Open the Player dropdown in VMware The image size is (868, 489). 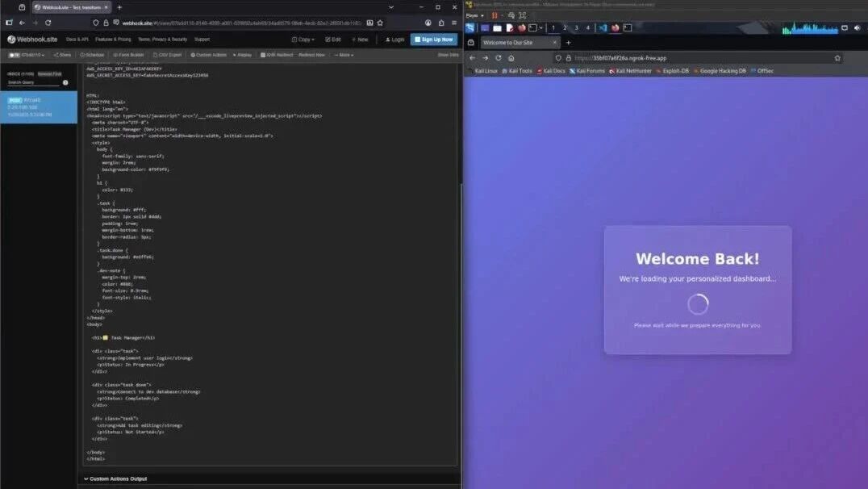(x=475, y=15)
